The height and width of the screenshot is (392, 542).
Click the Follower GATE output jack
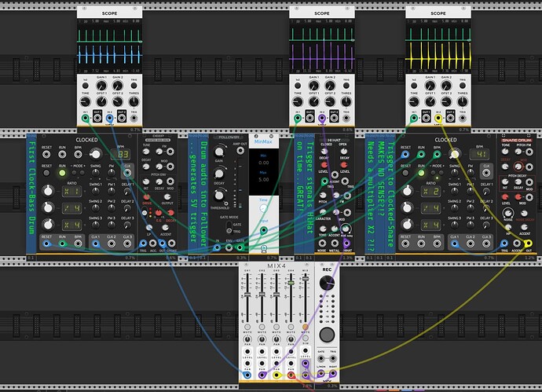tap(240, 247)
